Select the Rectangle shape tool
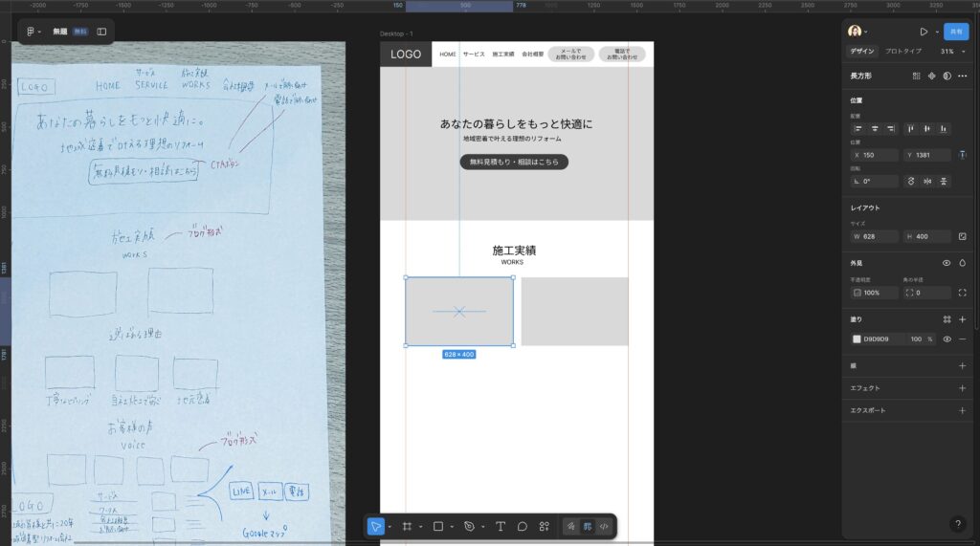Image resolution: width=980 pixels, height=546 pixels. coord(437,526)
